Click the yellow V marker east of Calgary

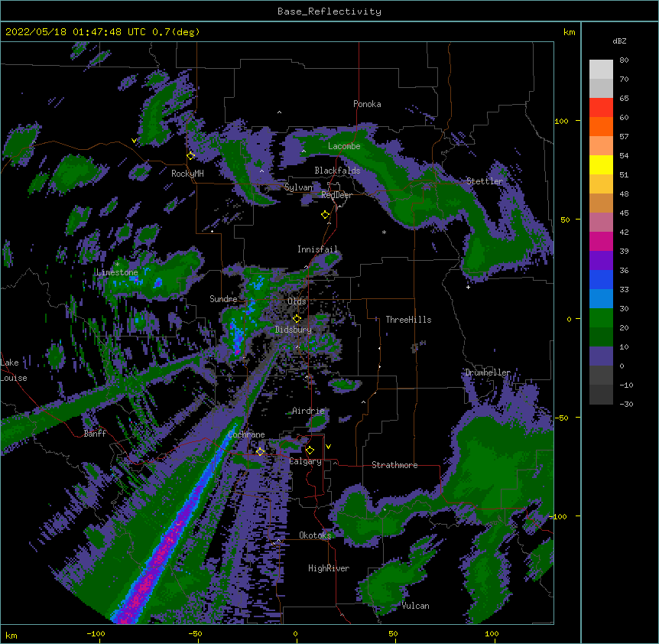[x=328, y=447]
